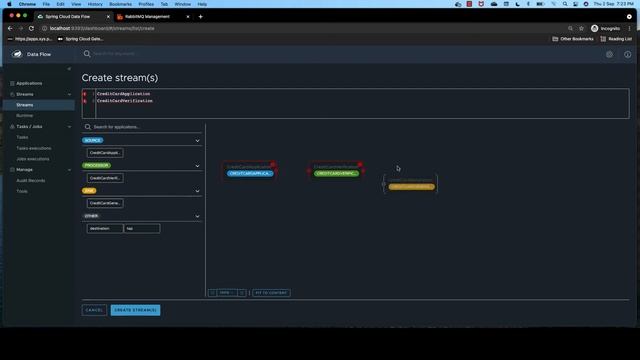Click the red error badge on the blue node

273,164
